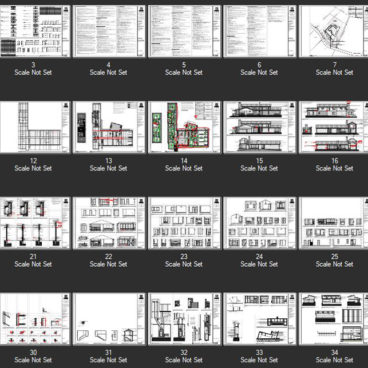Click 'Scale Not Set' under page 30
Image resolution: width=368 pixels, height=368 pixels.
(33, 360)
